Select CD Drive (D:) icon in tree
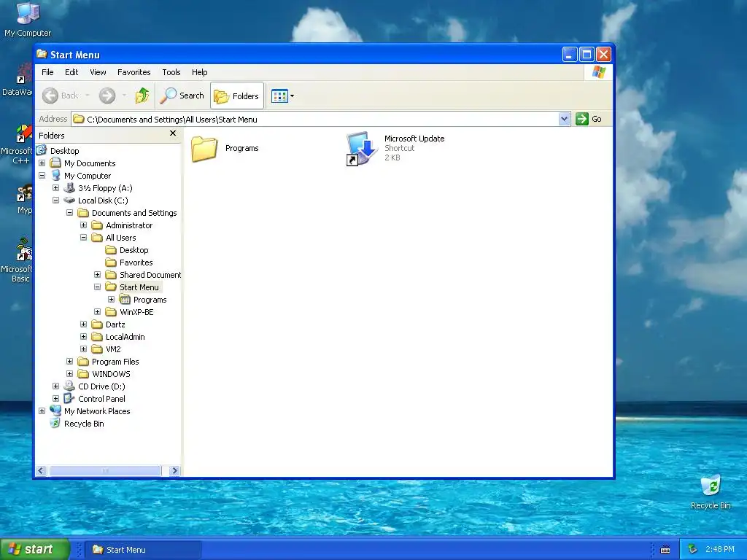This screenshot has width=747, height=560. [x=69, y=386]
